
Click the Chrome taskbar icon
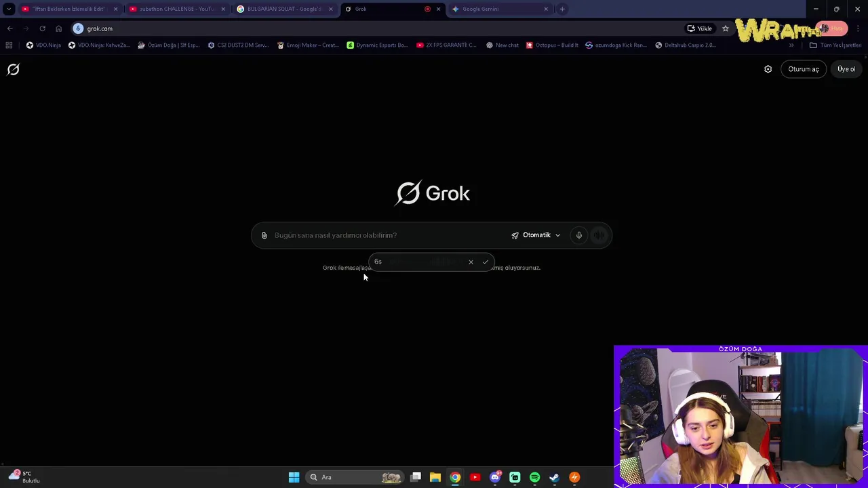(455, 477)
